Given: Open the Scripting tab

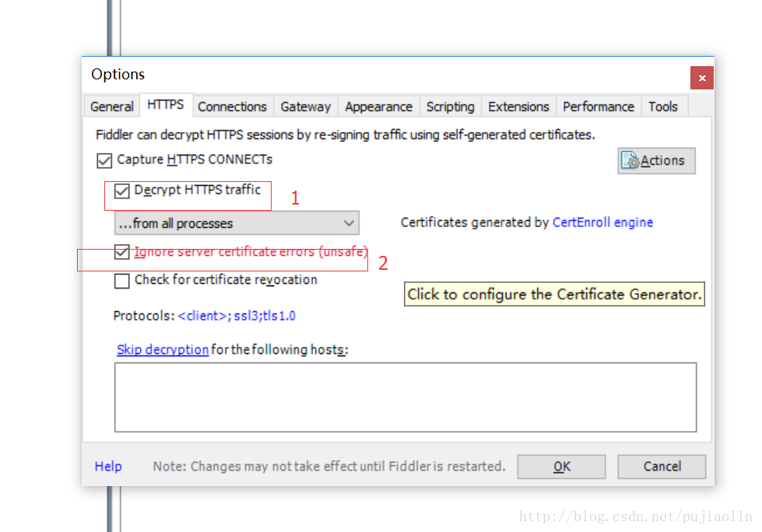Looking at the screenshot, I should (450, 107).
